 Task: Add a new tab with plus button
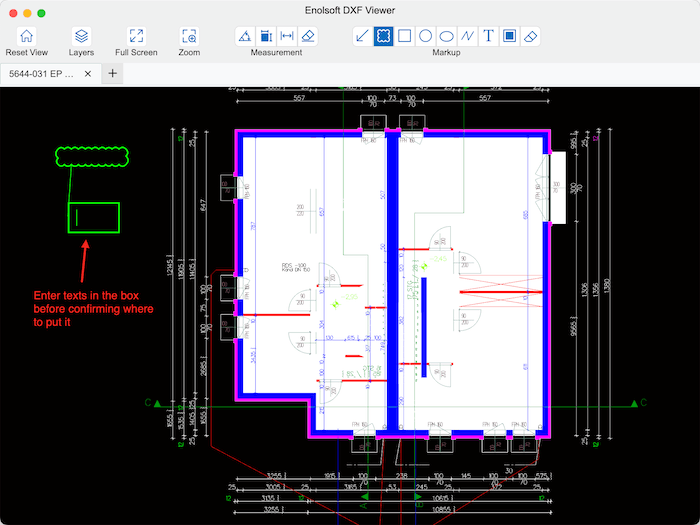click(x=113, y=74)
